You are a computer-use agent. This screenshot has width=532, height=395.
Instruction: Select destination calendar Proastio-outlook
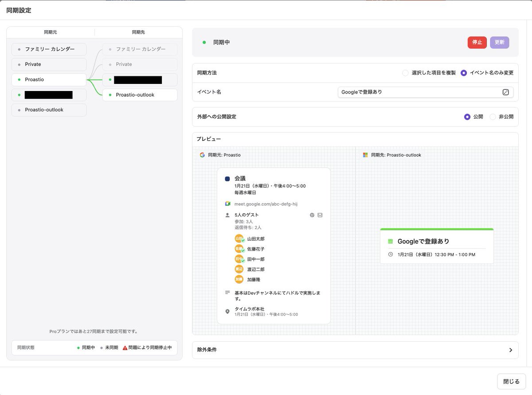(x=140, y=95)
